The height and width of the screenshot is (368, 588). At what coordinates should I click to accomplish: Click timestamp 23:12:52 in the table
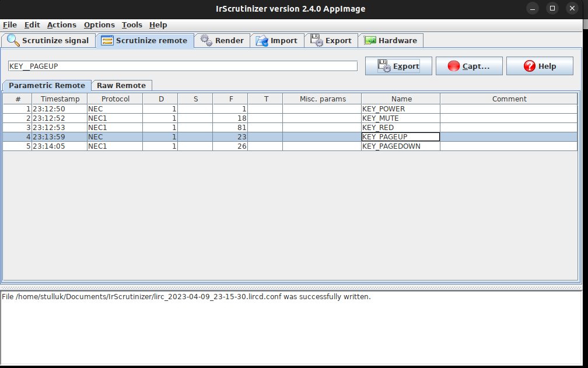pos(60,118)
